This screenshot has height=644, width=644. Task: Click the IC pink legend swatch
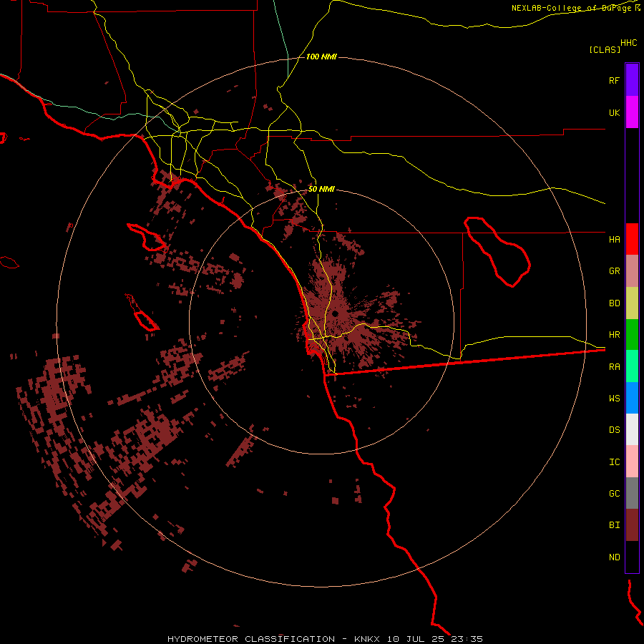pyautogui.click(x=632, y=462)
